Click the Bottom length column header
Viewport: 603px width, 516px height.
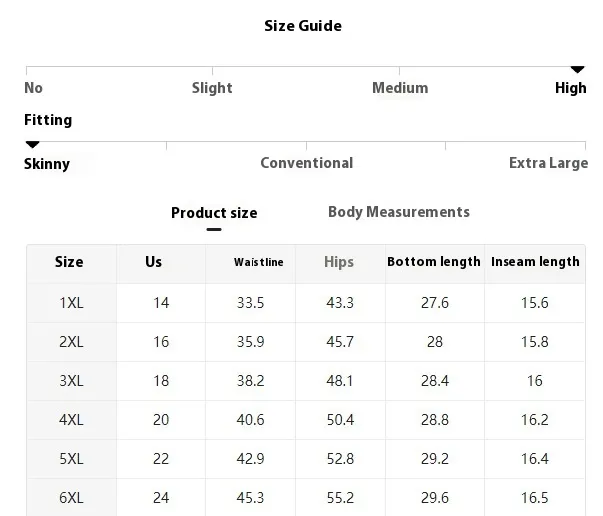coord(434,262)
